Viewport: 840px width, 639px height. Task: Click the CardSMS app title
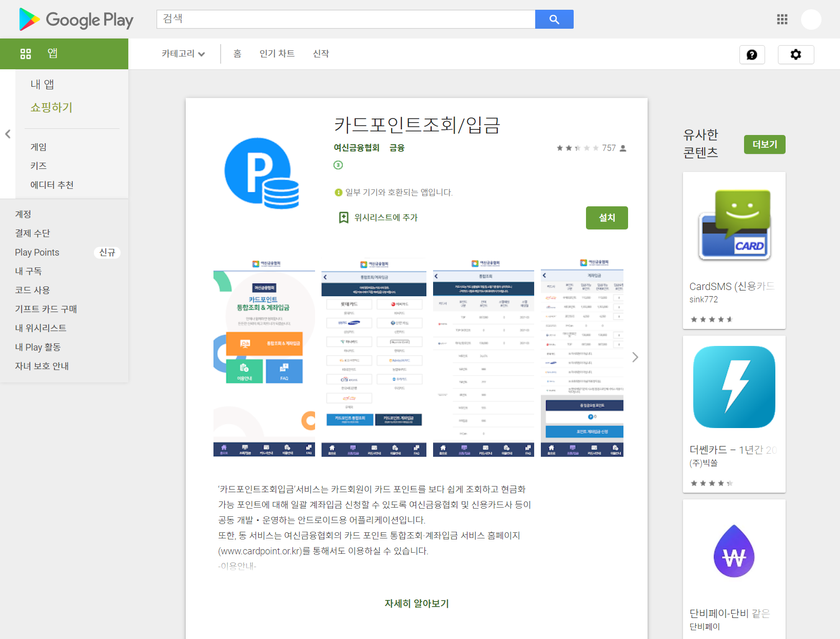click(x=732, y=286)
